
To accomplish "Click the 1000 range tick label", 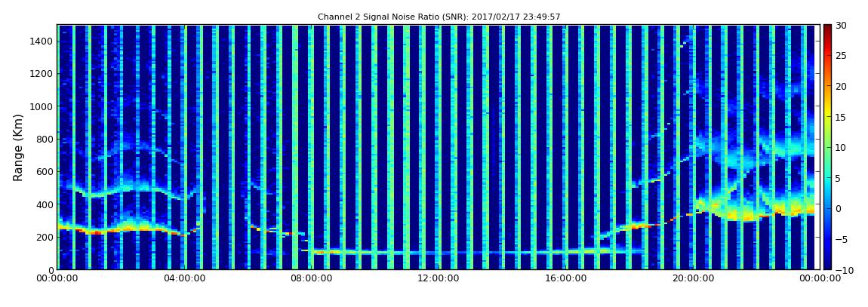I will pyautogui.click(x=42, y=106).
